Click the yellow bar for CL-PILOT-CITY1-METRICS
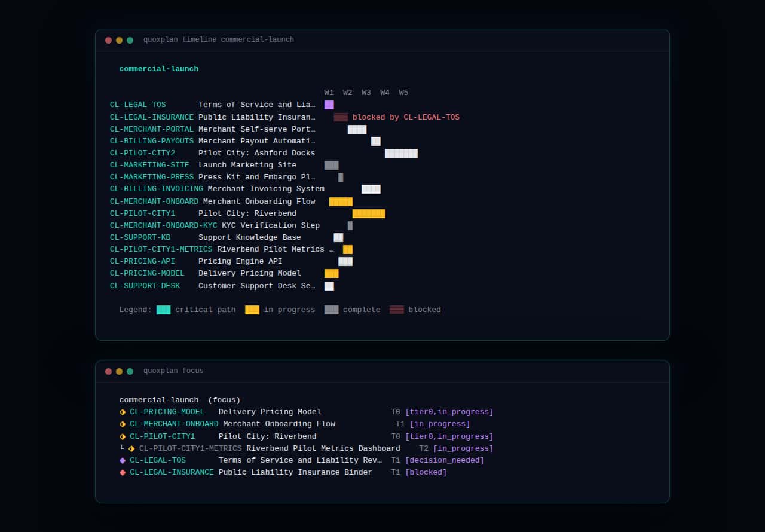Image resolution: width=765 pixels, height=532 pixels. click(x=348, y=249)
